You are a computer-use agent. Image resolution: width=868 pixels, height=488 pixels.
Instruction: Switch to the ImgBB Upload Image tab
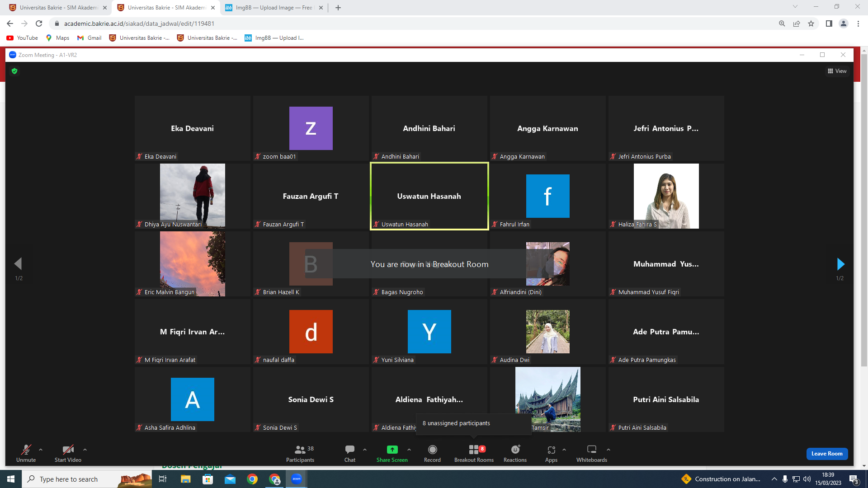point(274,8)
